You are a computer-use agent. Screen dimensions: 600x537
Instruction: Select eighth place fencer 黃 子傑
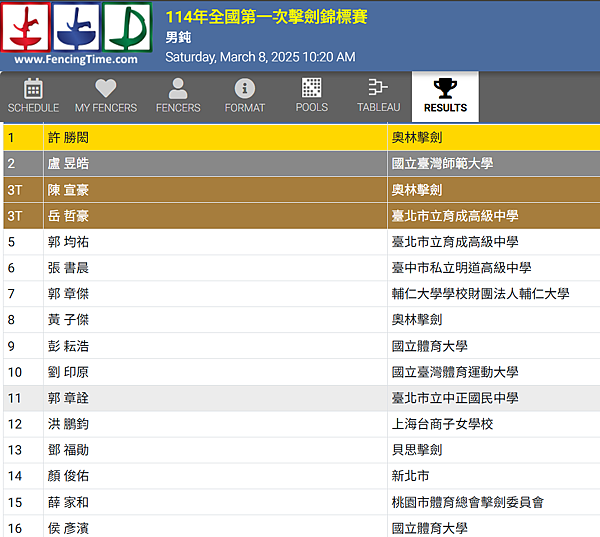point(68,320)
